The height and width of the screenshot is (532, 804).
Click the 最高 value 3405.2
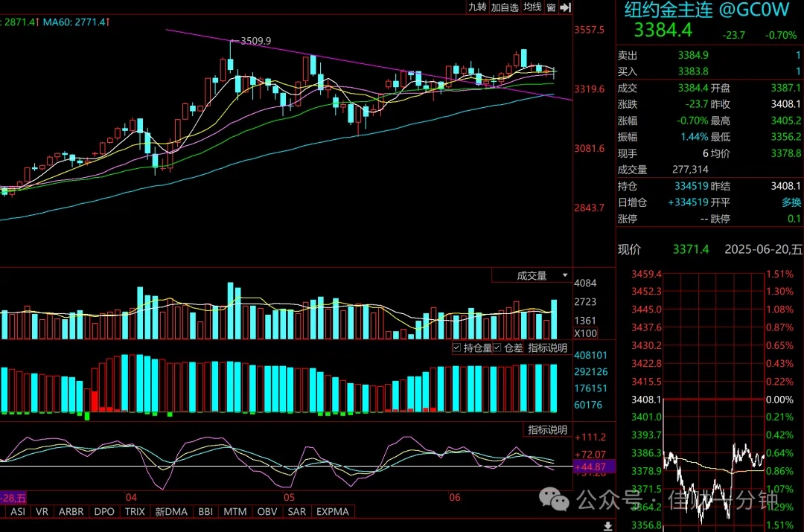(785, 121)
